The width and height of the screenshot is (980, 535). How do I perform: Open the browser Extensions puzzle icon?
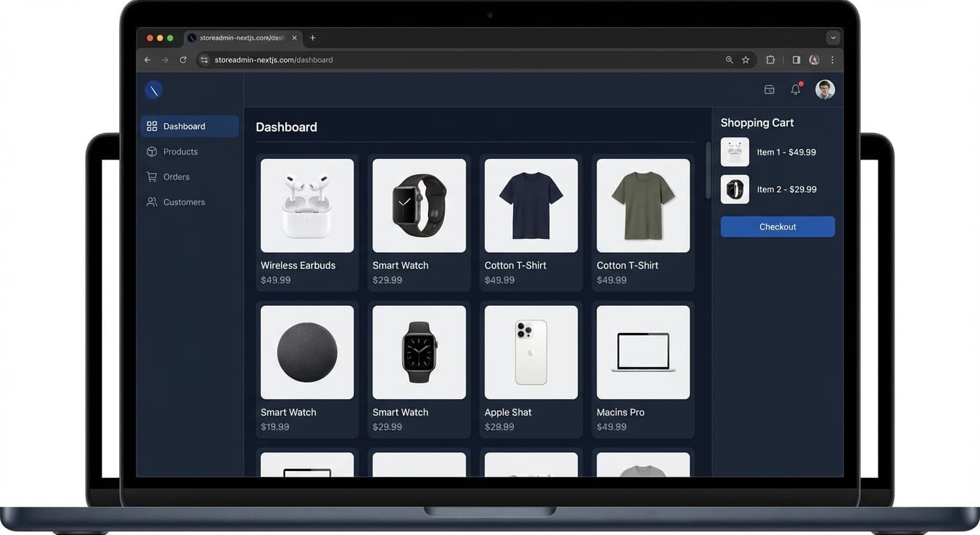(x=770, y=60)
